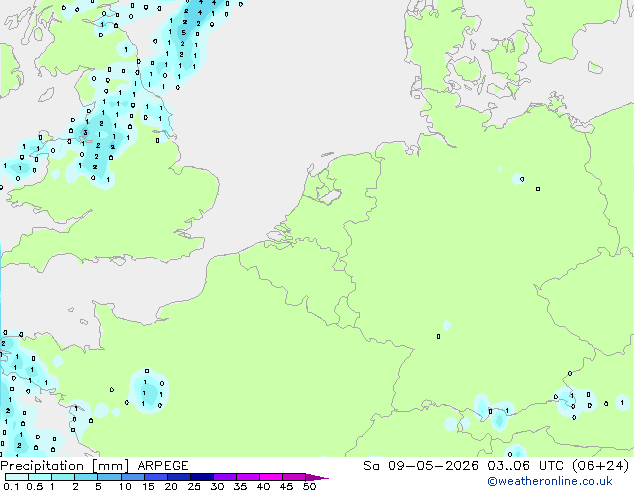
Task: Pick the 45–50 mm magenta legend swatch
Action: point(294,477)
